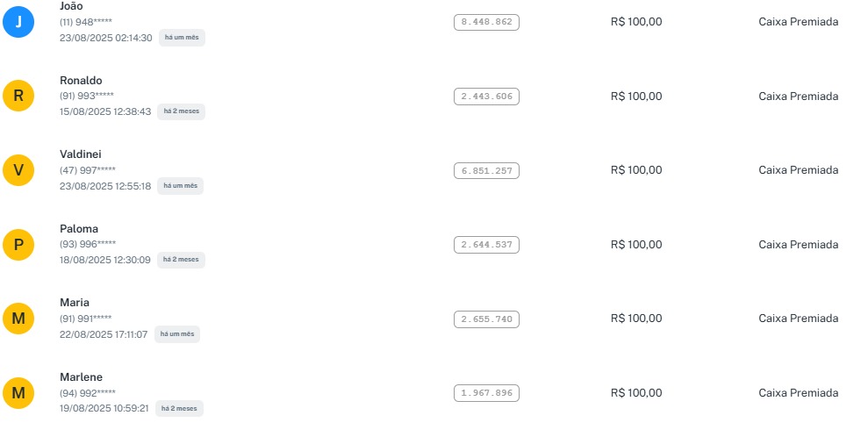Select ticket badge 2.644.537
868x437 pixels.
click(486, 245)
